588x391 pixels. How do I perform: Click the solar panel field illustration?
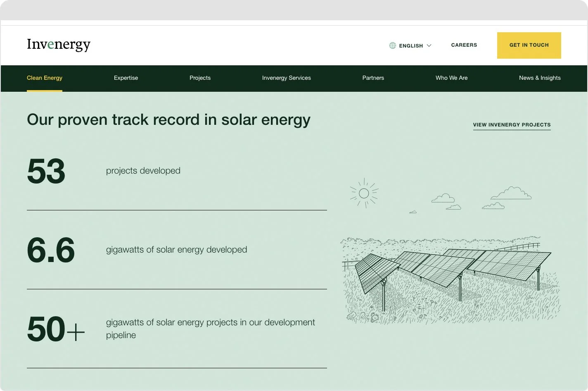point(451,280)
